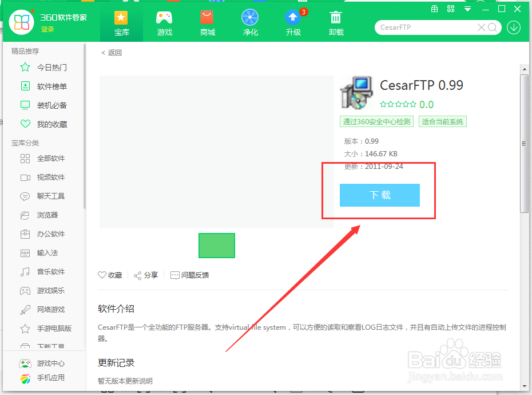Click the CesarFTP installer icon
This screenshot has height=395, width=532.
point(356,93)
